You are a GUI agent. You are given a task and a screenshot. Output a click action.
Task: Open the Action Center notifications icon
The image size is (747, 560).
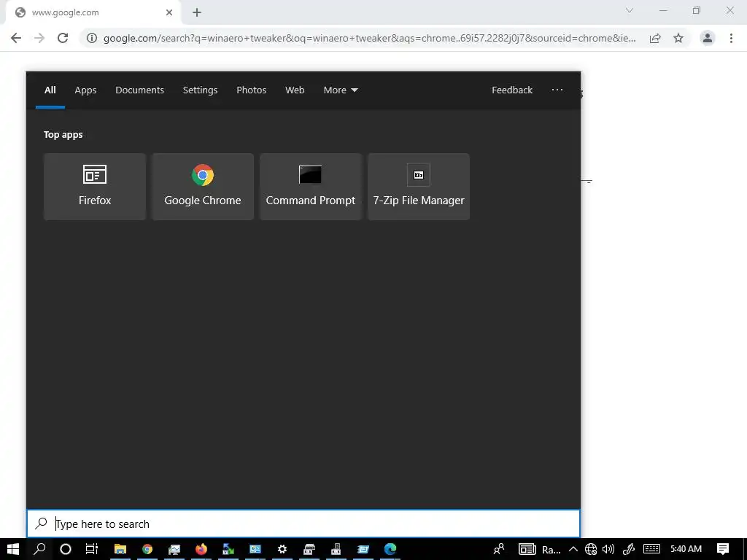[723, 549]
